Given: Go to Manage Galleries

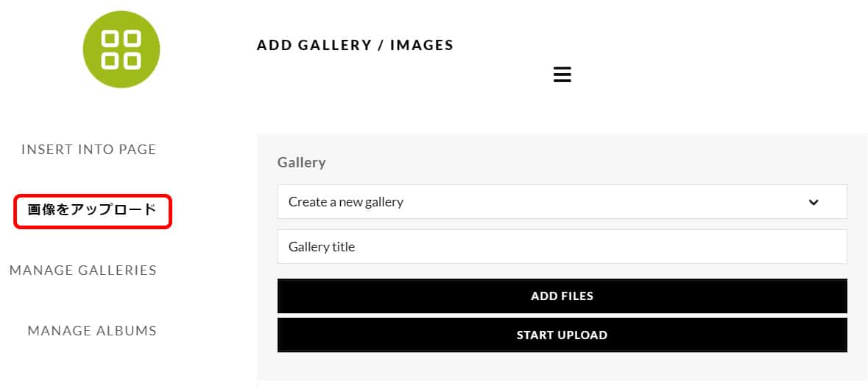Looking at the screenshot, I should (83, 271).
